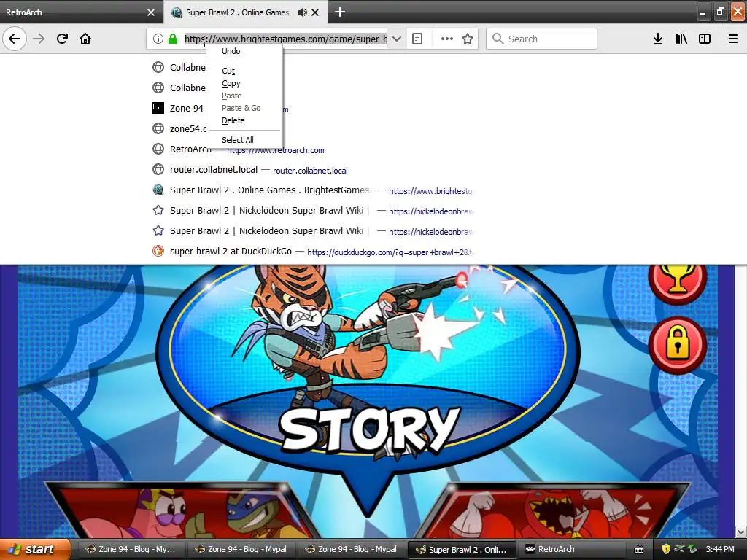Open the browser home page
Viewport: 747px width, 560px height.
tap(85, 39)
